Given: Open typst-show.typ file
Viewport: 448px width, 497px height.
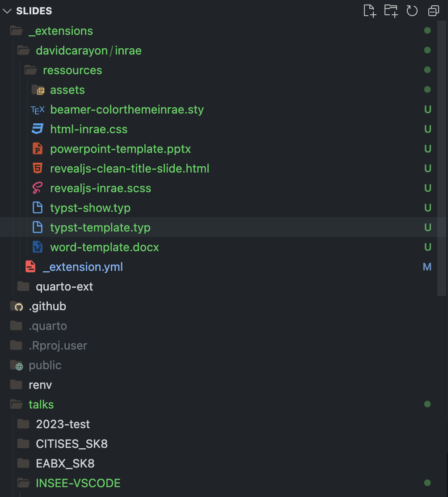Looking at the screenshot, I should pyautogui.click(x=90, y=208).
